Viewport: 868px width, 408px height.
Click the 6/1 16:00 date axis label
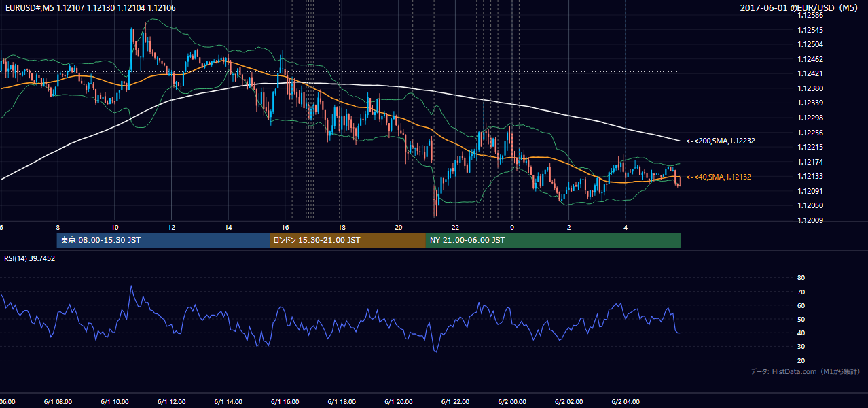pyautogui.click(x=285, y=402)
